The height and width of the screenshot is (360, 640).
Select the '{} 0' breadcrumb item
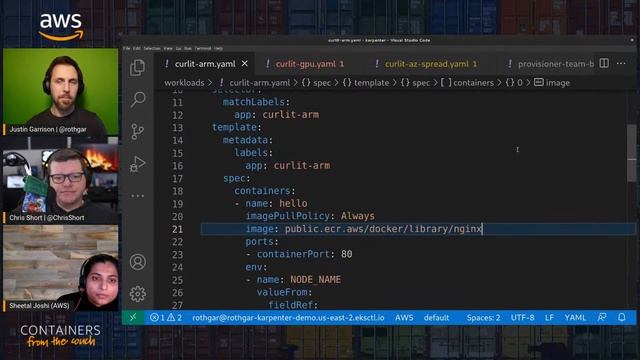point(514,82)
